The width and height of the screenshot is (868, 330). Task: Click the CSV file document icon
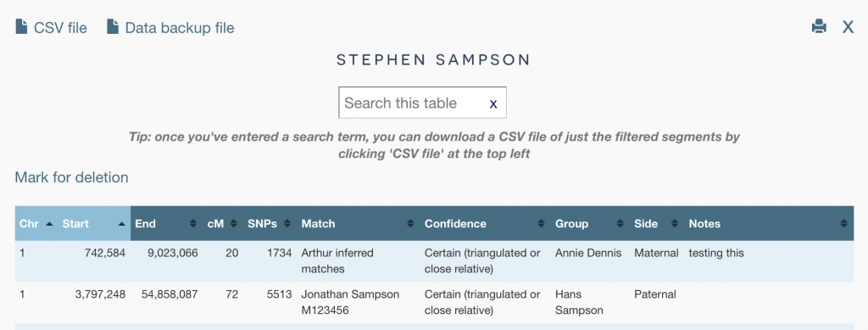[x=21, y=26]
